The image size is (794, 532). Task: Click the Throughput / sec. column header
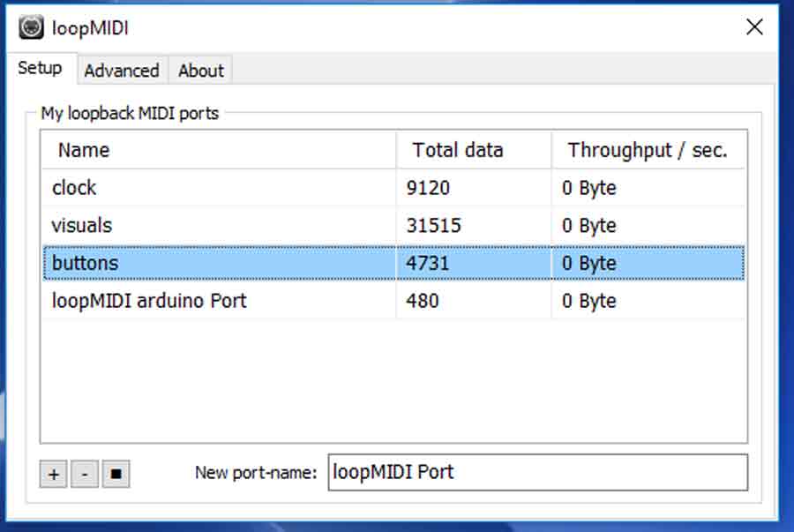click(648, 150)
